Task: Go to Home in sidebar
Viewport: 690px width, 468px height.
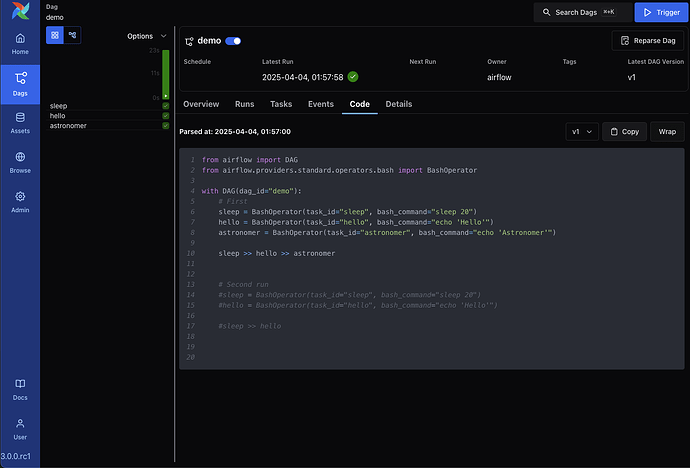Action: tap(20, 44)
